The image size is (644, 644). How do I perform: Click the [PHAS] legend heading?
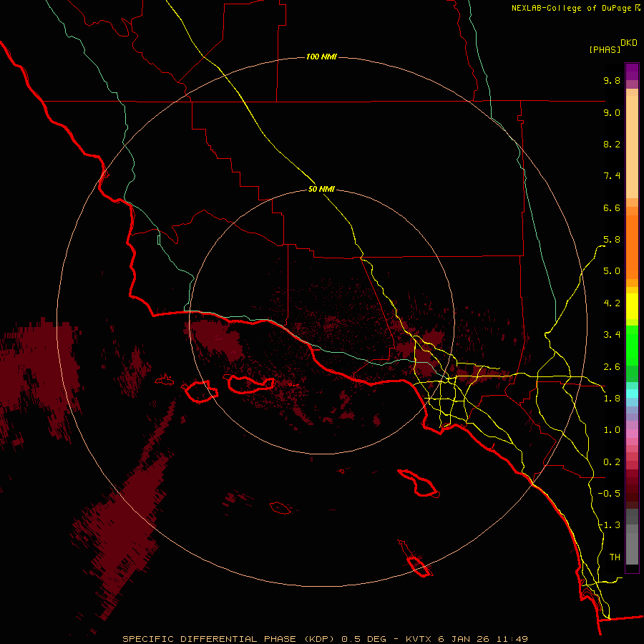point(605,49)
